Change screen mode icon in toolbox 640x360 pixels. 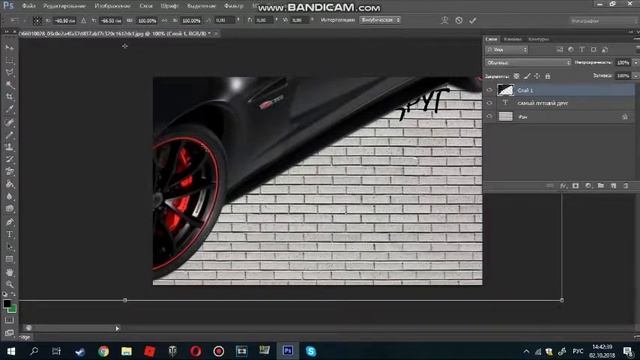[9, 332]
